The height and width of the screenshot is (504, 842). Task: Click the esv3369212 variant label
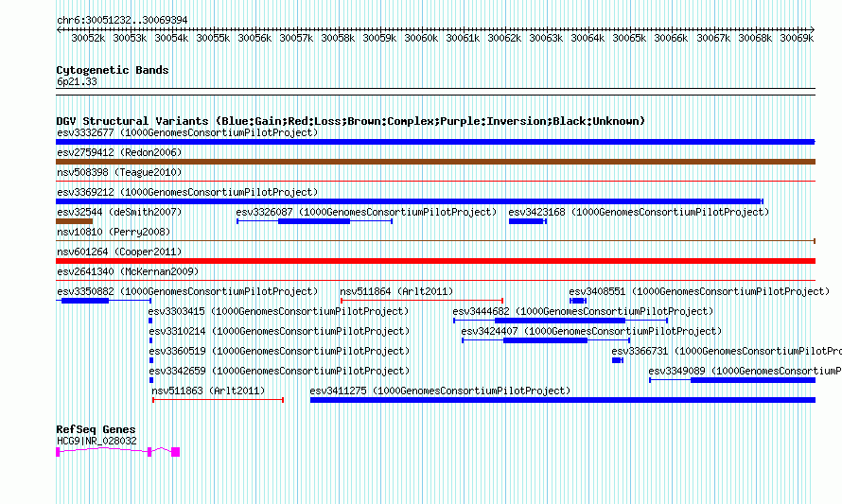point(187,192)
